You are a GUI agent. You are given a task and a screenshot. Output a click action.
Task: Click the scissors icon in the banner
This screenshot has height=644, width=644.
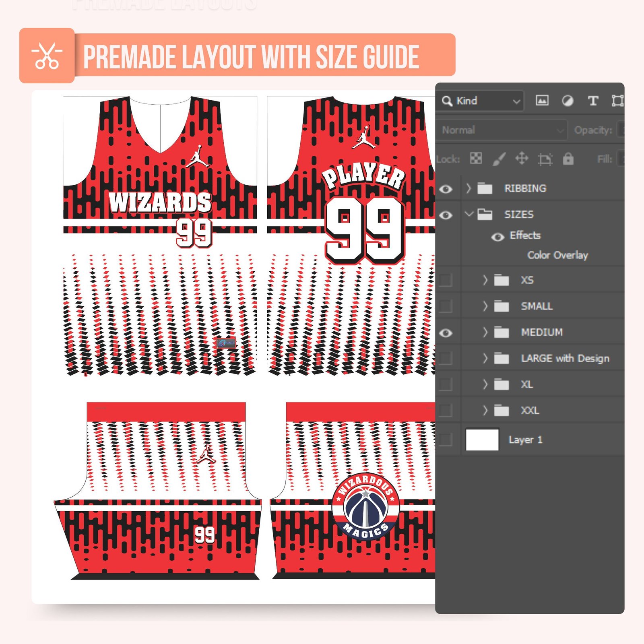point(47,56)
